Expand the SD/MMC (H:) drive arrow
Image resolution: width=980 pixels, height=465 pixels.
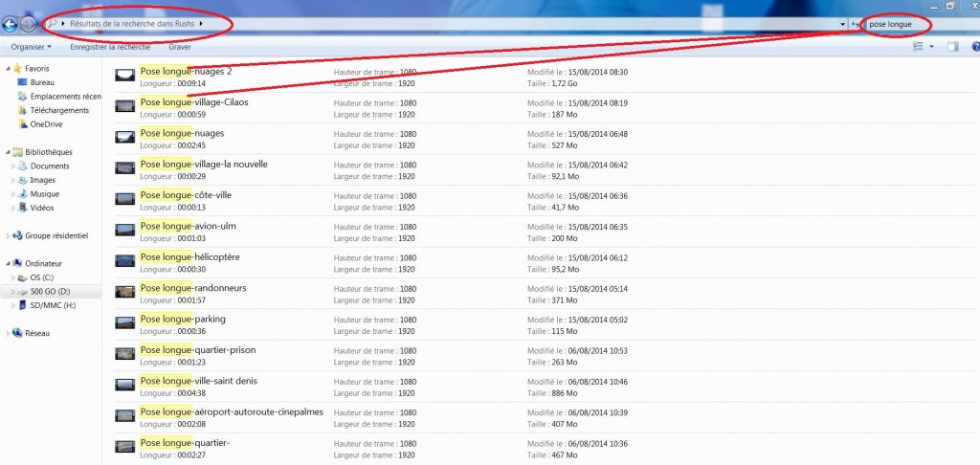click(x=13, y=305)
